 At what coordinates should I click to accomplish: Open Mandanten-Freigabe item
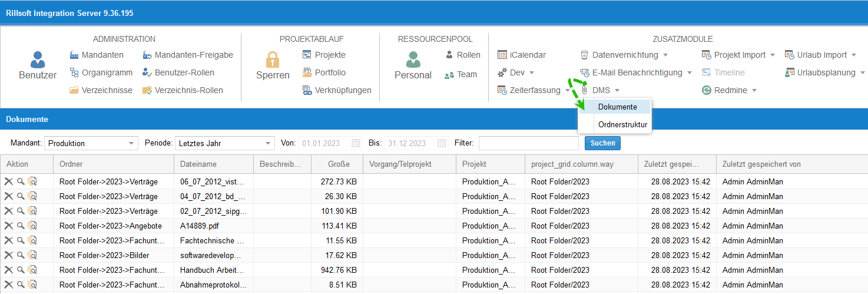click(x=188, y=55)
